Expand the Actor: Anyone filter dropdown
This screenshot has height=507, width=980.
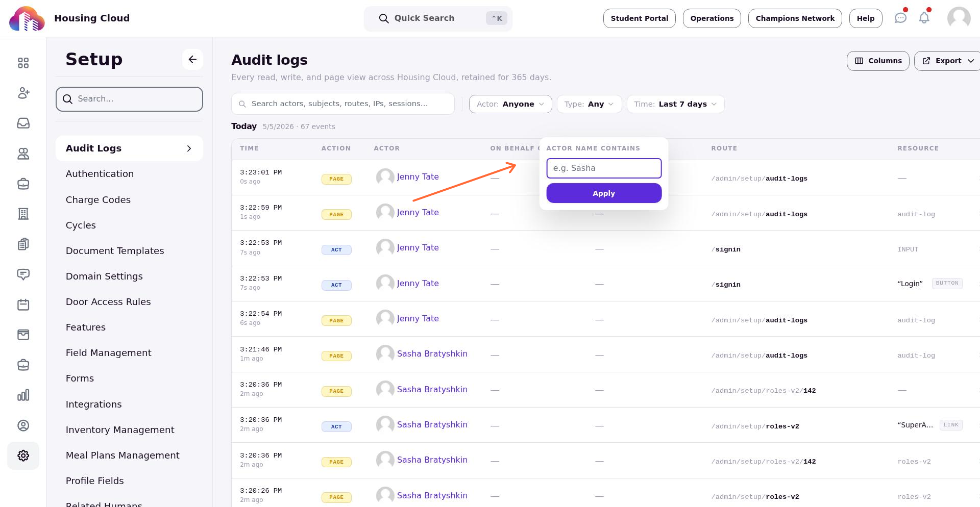point(510,104)
